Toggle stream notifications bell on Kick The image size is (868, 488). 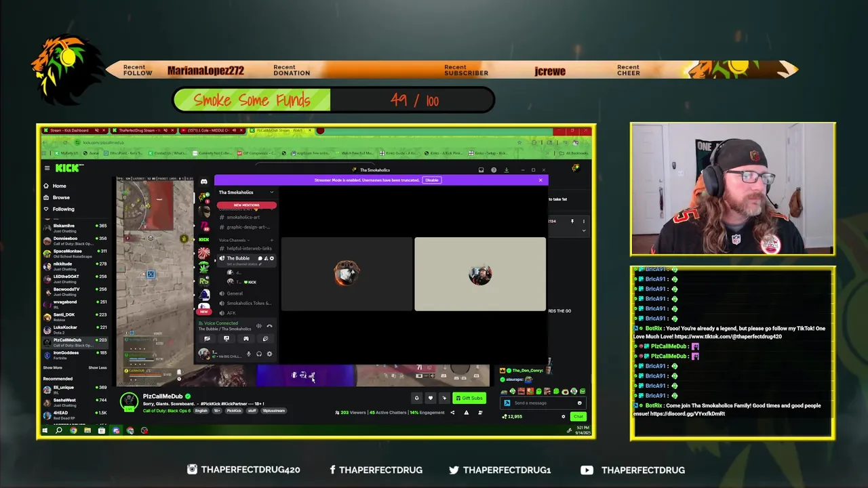click(x=416, y=398)
